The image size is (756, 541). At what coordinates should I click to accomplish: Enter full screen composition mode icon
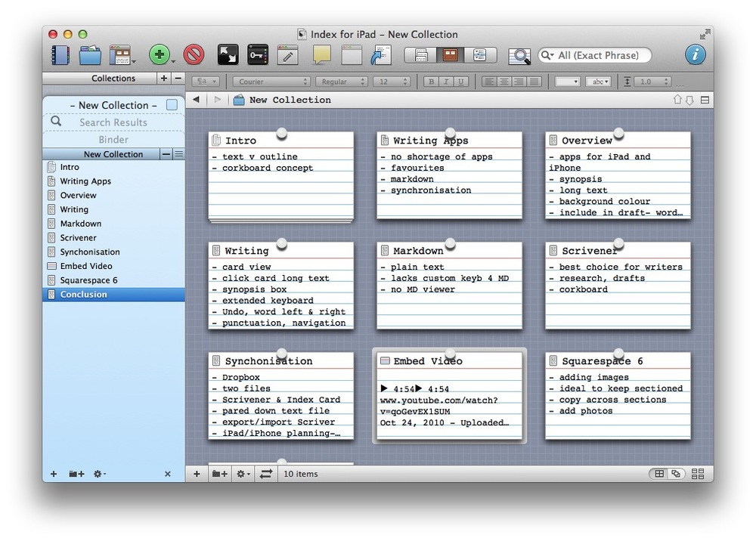(228, 55)
